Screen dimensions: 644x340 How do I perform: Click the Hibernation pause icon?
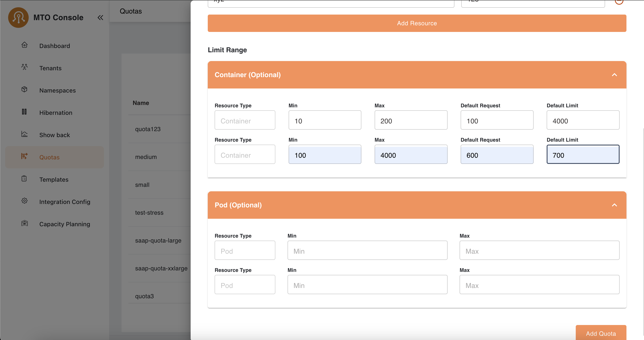24,112
